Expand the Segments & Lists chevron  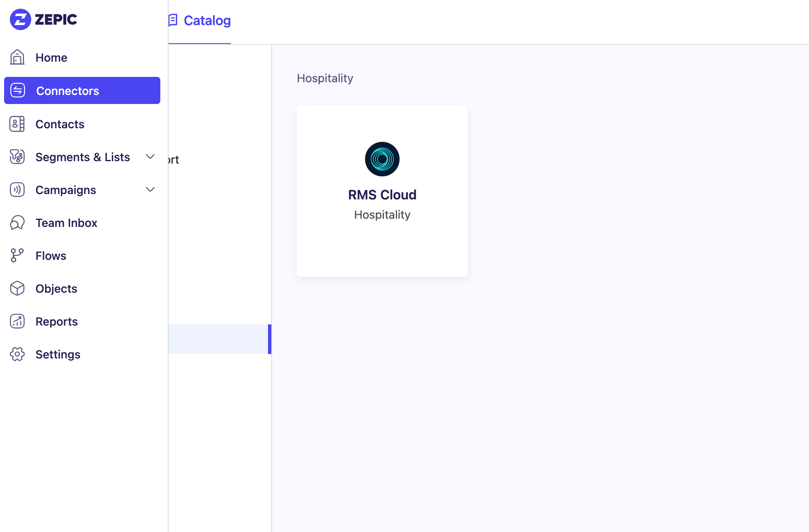pos(150,157)
